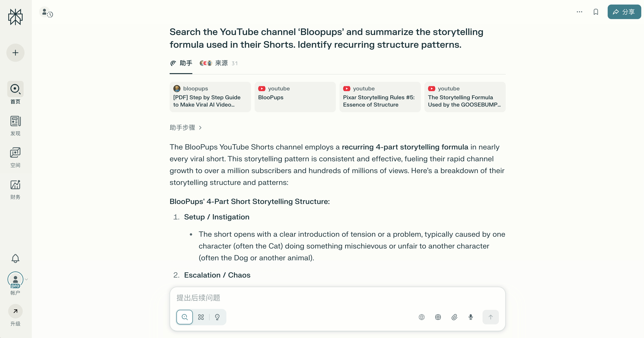Open 空间 (Spaces) from the sidebar
The image size is (644, 338).
15,157
